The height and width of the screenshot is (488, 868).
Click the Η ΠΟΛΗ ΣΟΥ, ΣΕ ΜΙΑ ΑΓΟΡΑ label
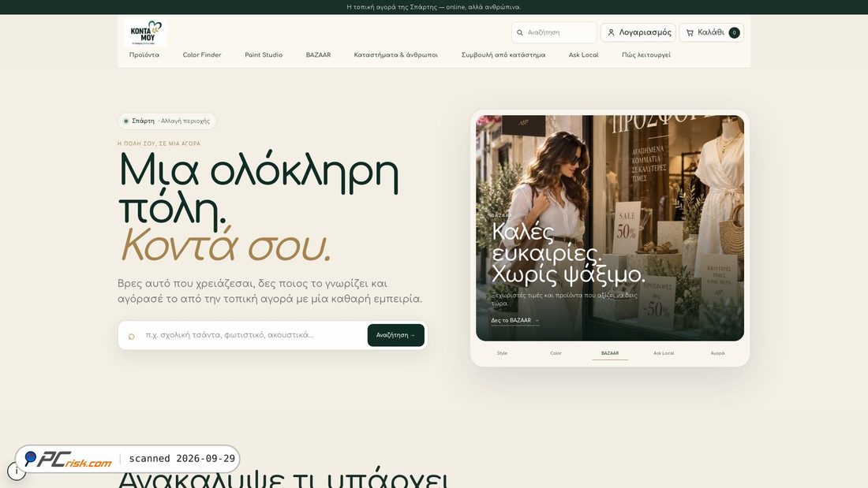point(159,143)
